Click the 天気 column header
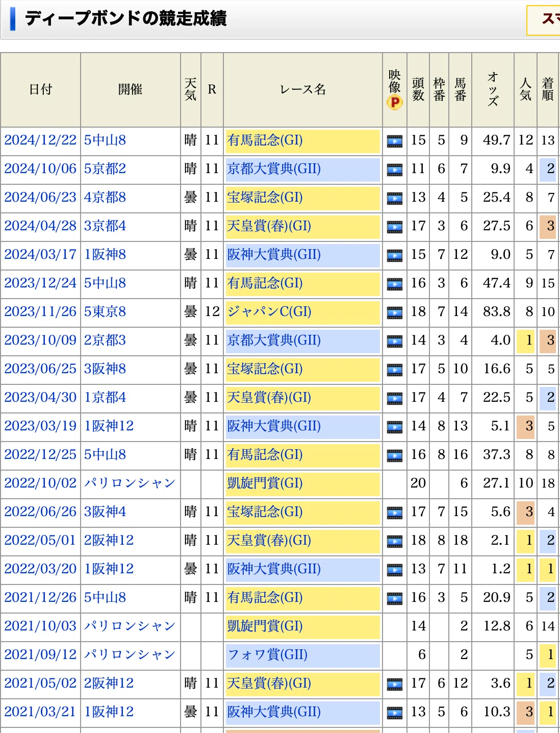 tap(191, 90)
